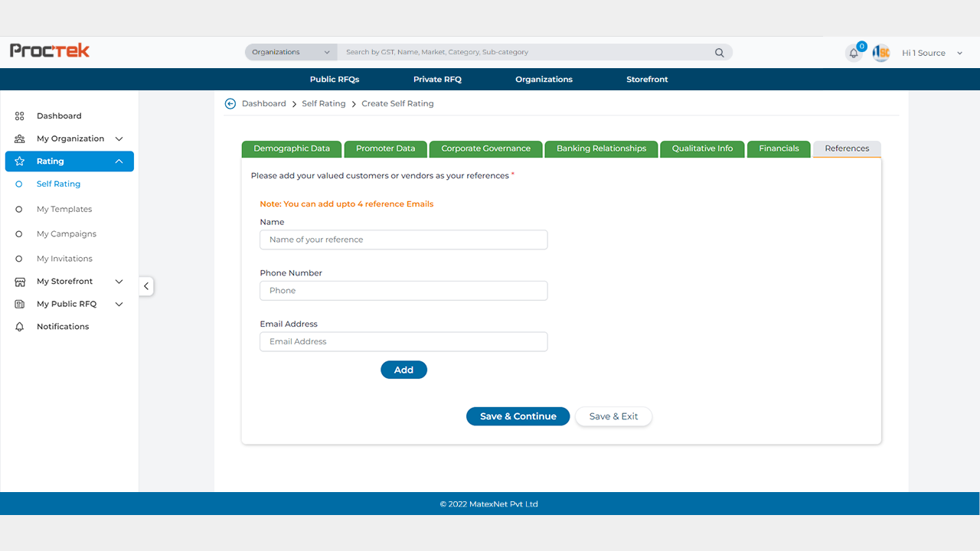980x551 pixels.
Task: Open the Hi 1 Source user dropdown
Action: pos(960,53)
